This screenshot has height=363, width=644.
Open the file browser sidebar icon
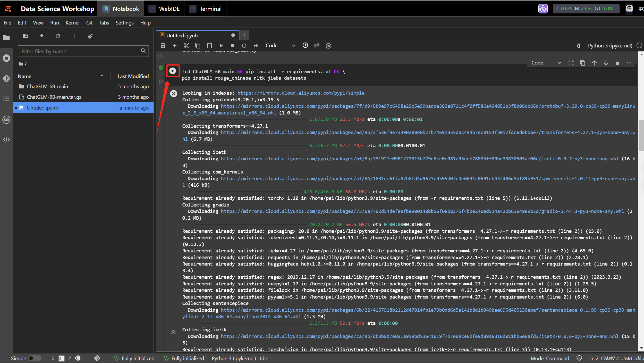(6, 38)
